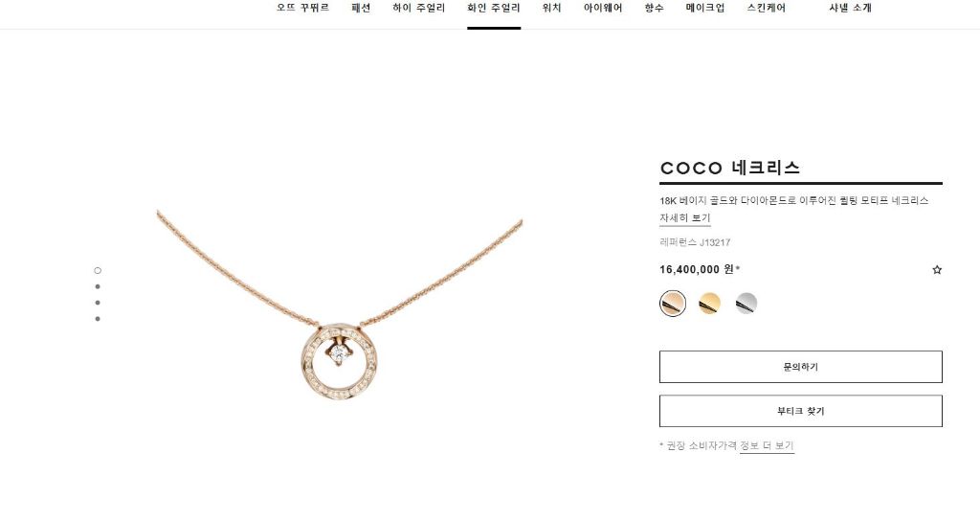Open the 오뜨 꾸뛰르 menu
Screen dimensions: 980x521
(x=303, y=8)
